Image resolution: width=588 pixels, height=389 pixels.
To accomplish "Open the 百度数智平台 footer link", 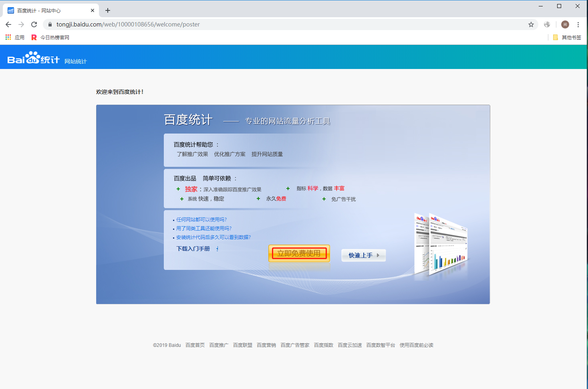I will pos(381,345).
